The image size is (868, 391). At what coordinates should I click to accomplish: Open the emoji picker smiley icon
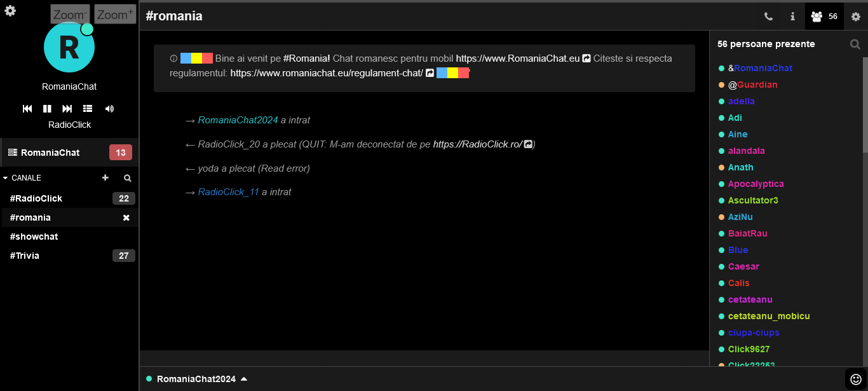(x=855, y=379)
